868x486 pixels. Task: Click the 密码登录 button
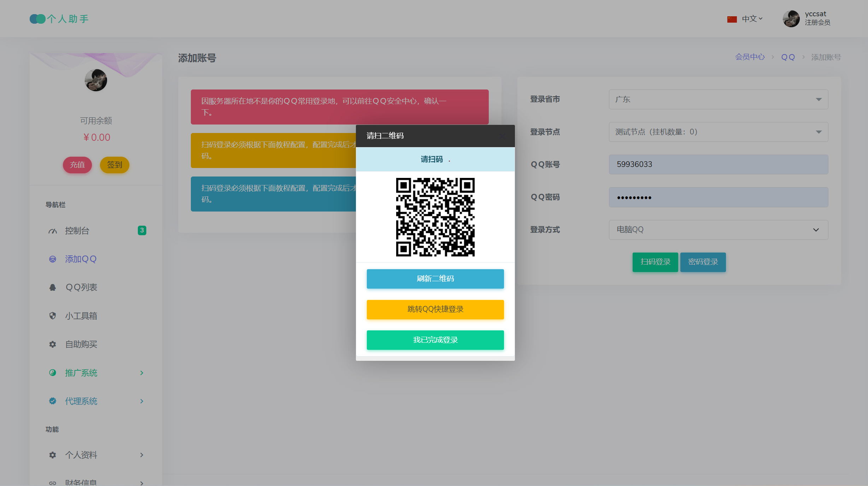pyautogui.click(x=703, y=262)
